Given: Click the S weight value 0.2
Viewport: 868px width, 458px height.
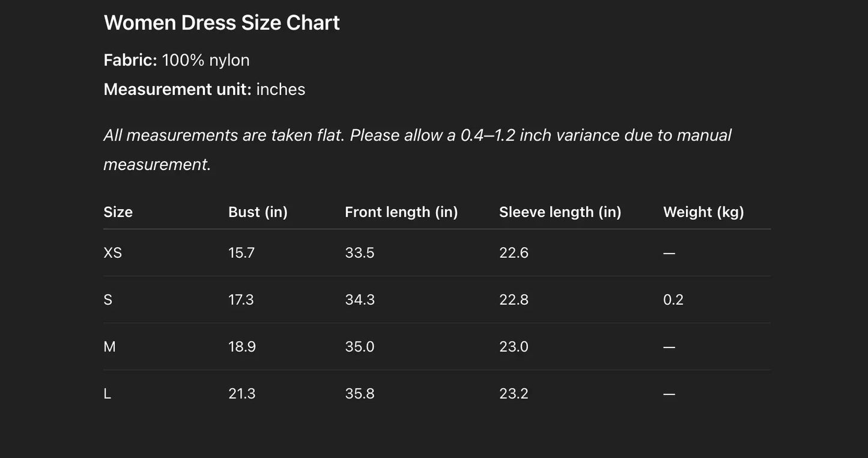Looking at the screenshot, I should coord(673,300).
